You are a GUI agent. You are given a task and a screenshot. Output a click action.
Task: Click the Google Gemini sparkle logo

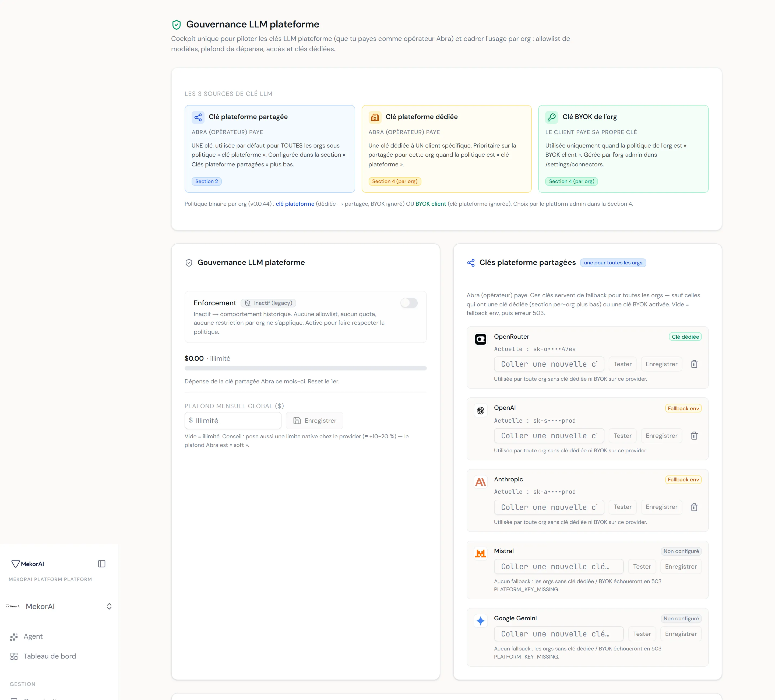coord(481,621)
